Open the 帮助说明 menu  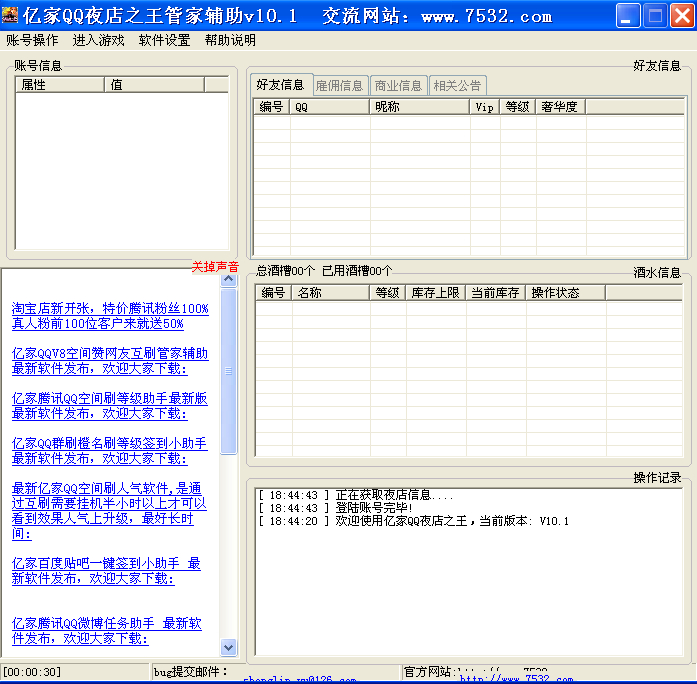(x=230, y=40)
